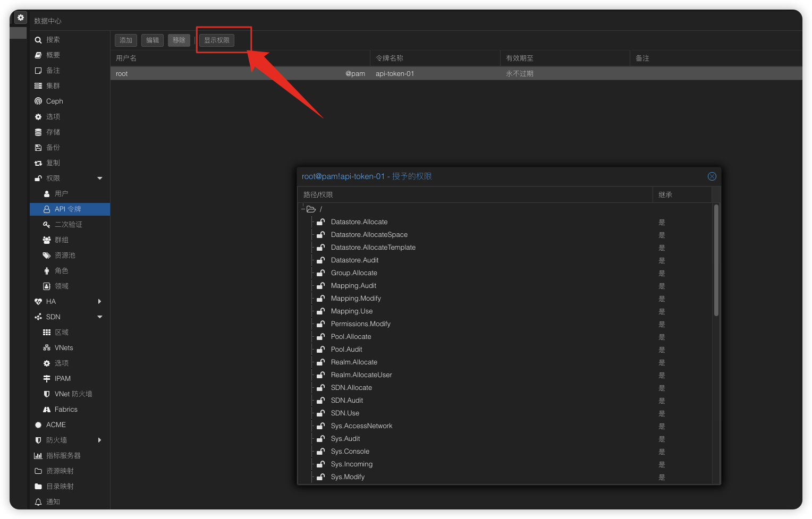Expand the HA section arrow
Image resolution: width=812 pixels, height=519 pixels.
pyautogui.click(x=100, y=302)
